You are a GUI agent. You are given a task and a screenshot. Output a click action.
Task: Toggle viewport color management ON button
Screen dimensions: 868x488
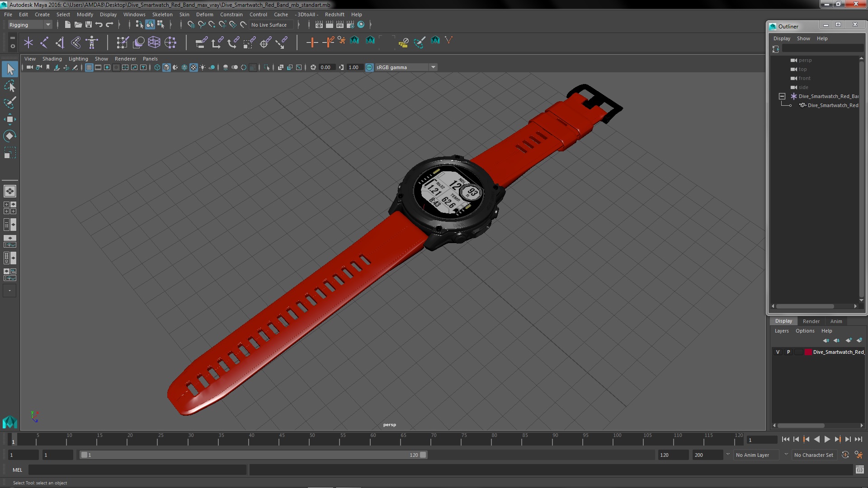coord(369,67)
